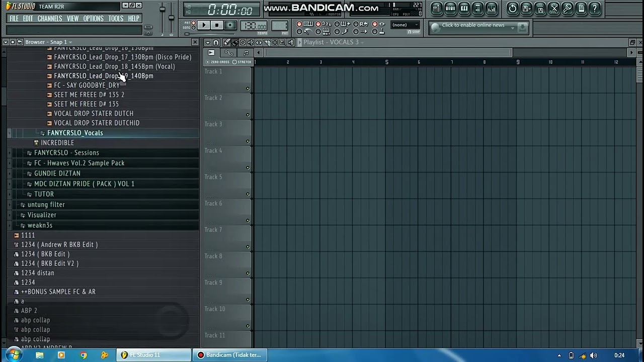Adjust the master pitch slider

tap(171, 18)
